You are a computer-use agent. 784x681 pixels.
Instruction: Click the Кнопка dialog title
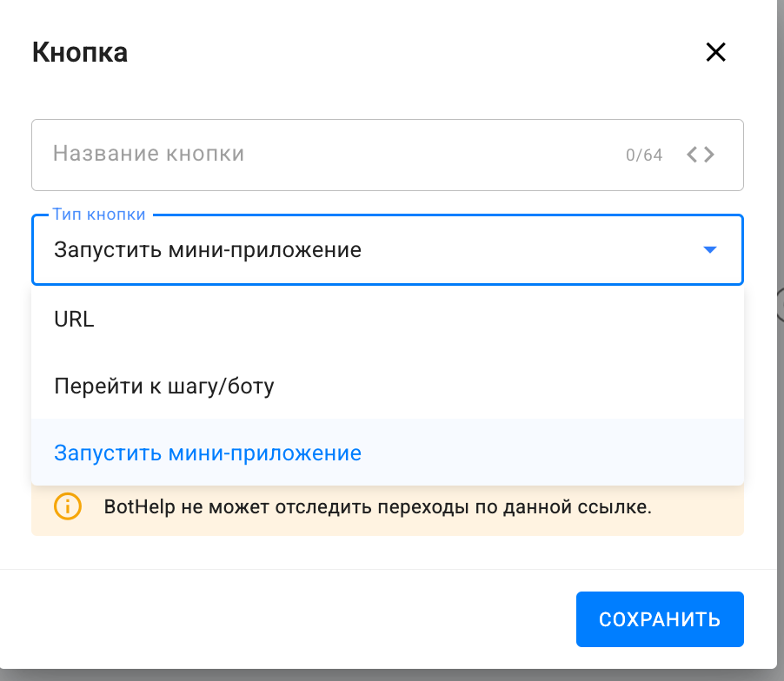click(x=80, y=52)
